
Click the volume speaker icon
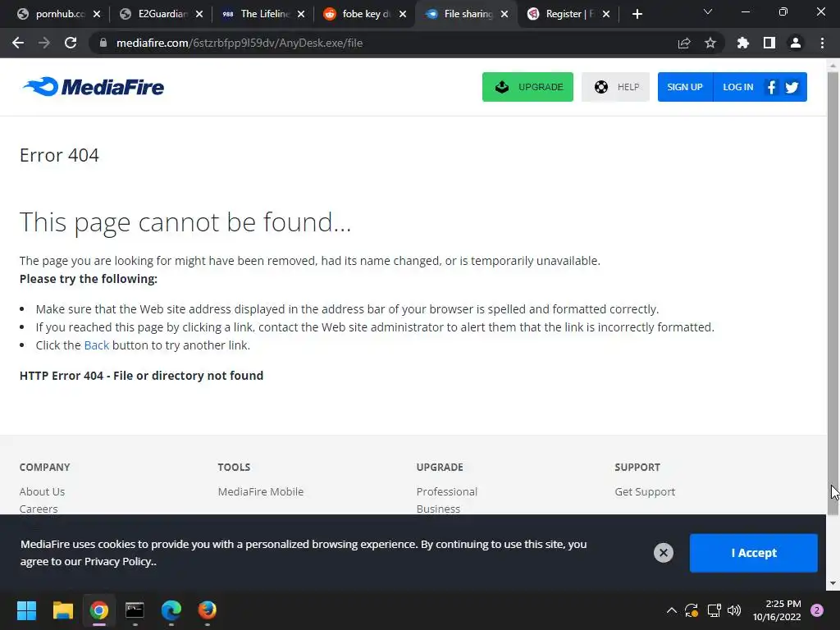(734, 610)
